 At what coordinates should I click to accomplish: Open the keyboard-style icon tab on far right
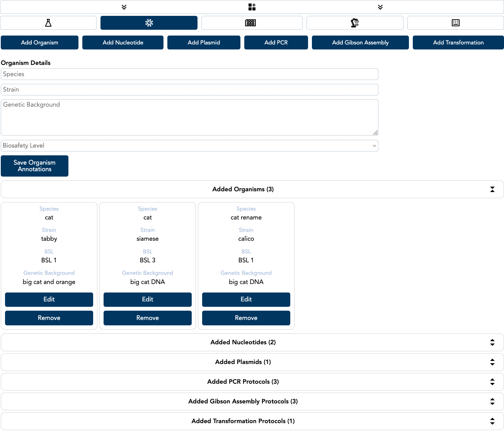pos(455,23)
